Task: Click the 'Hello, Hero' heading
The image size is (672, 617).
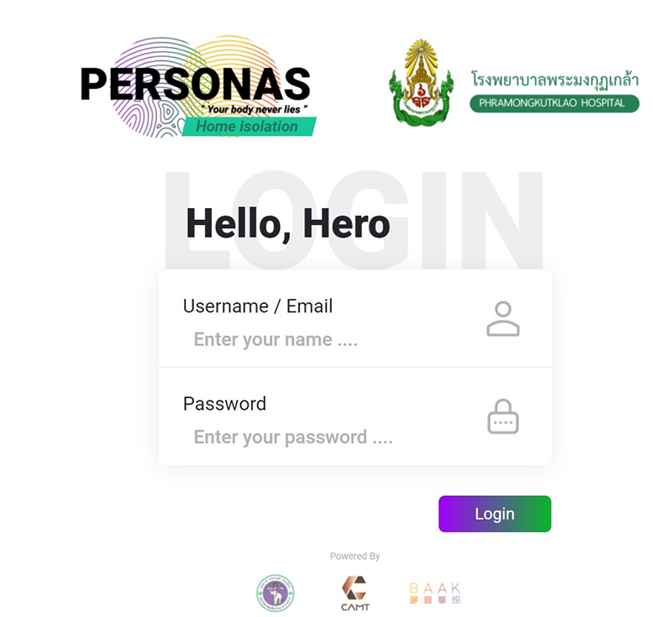Action: tap(287, 224)
